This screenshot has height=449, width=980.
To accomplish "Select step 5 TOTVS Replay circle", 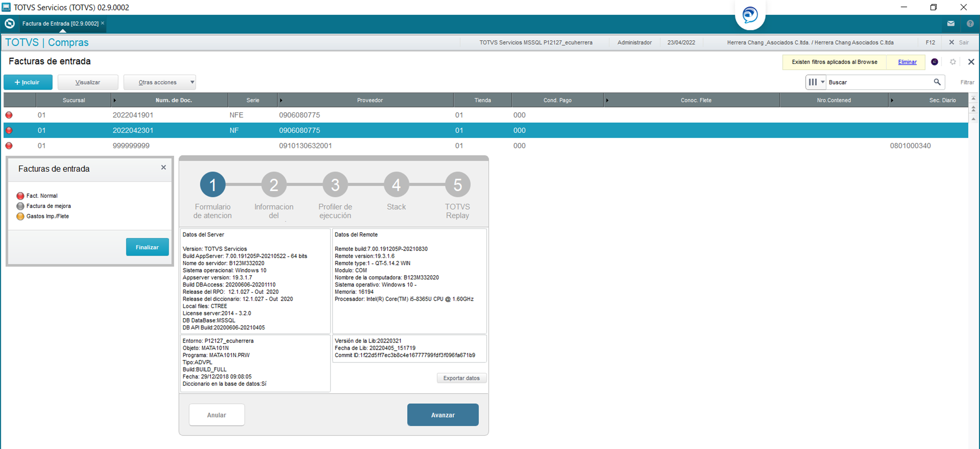I will (458, 185).
